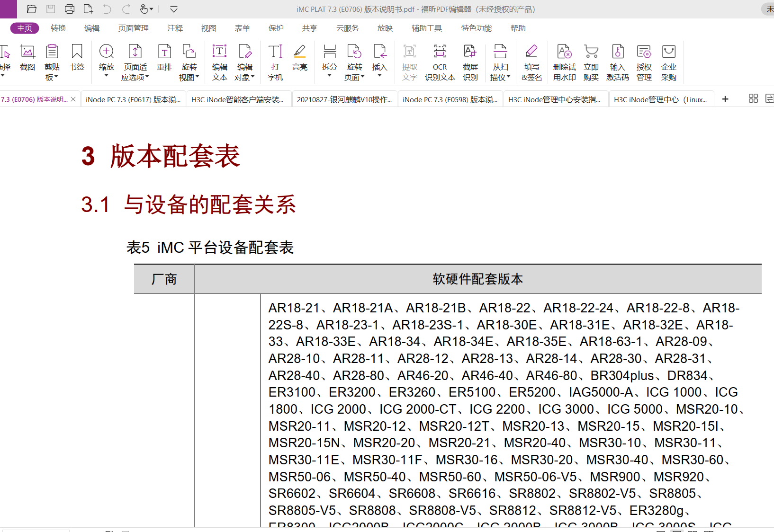Open 填写&签名 fill and sign tool

pos(532,62)
